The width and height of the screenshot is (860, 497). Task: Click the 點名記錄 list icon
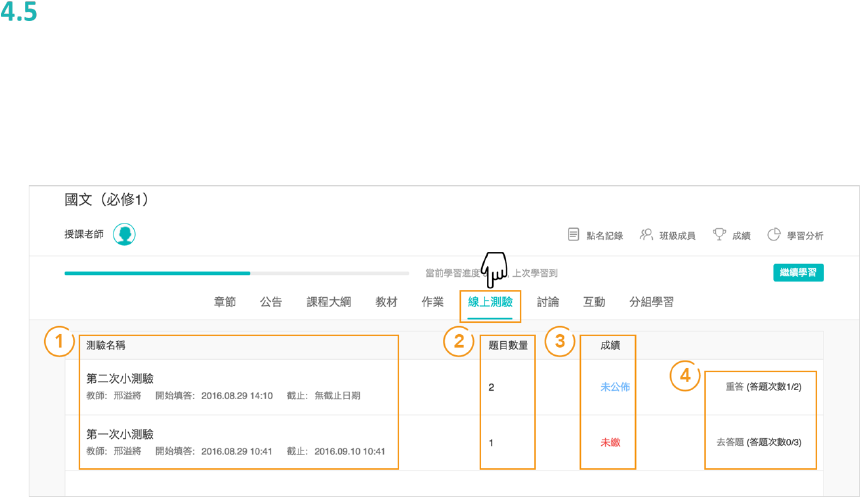574,235
